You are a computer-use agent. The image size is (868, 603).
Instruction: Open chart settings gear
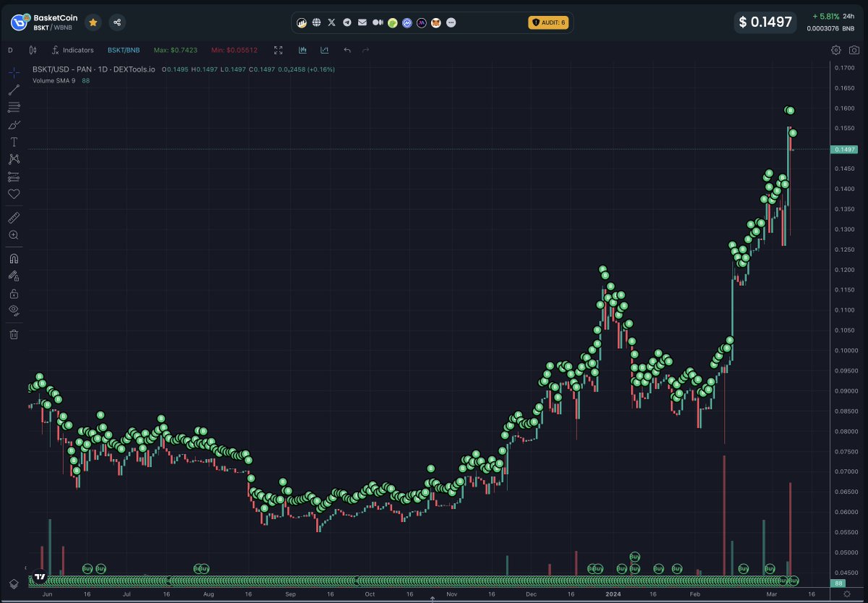[835, 50]
